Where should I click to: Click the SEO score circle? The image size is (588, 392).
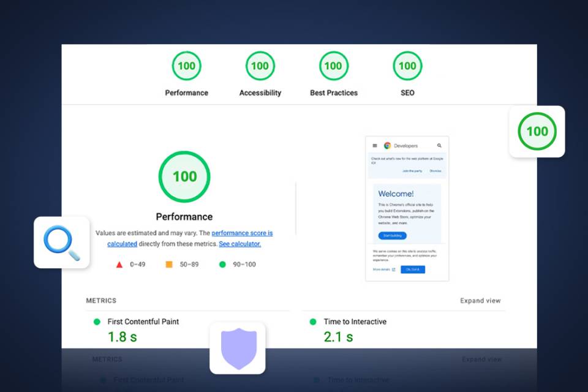point(407,66)
